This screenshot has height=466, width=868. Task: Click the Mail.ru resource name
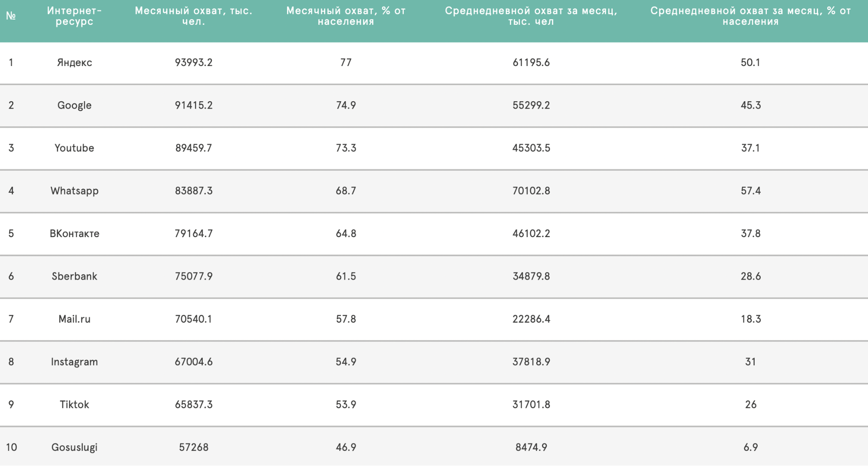click(x=74, y=319)
